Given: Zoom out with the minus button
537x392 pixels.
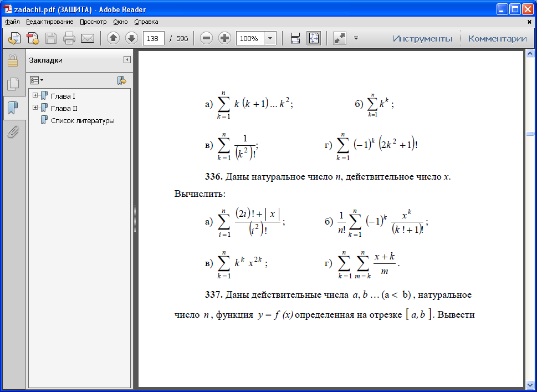Looking at the screenshot, I should click(x=206, y=38).
